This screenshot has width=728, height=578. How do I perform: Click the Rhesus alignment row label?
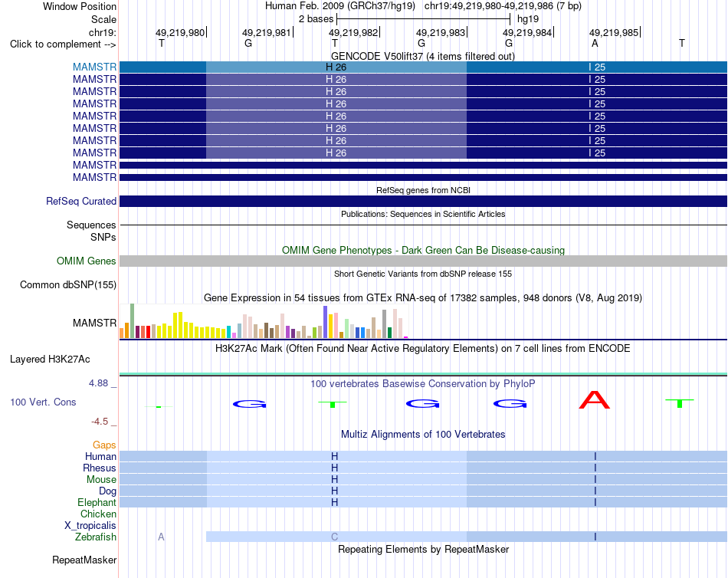[x=100, y=468]
